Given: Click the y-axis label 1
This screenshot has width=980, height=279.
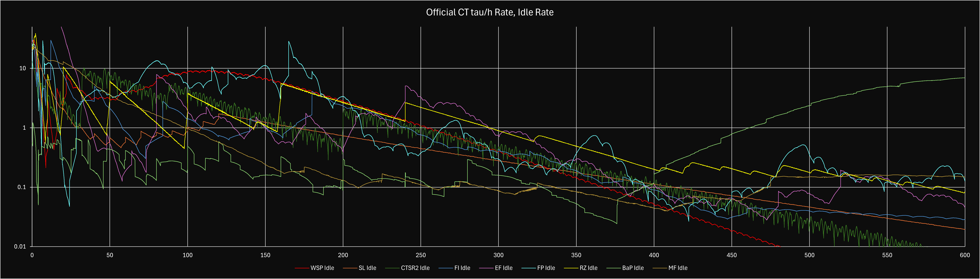Looking at the screenshot, I should [25, 128].
